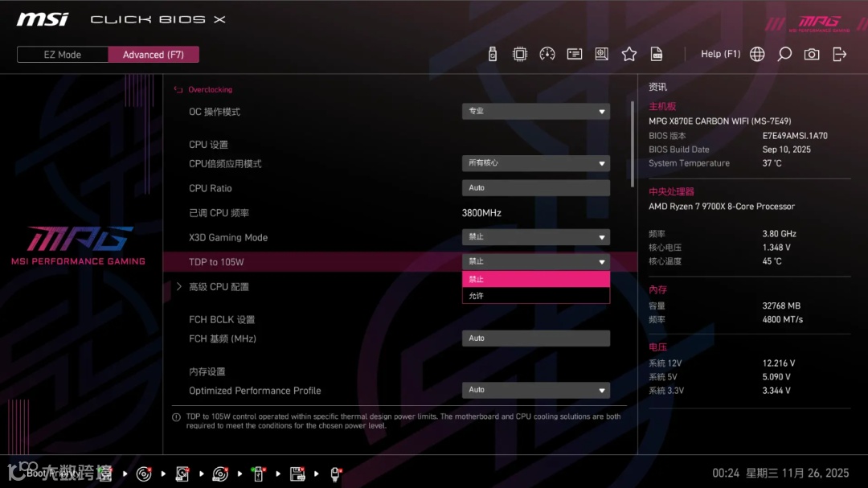Click the 4800 MT/s memory speed value
The height and width of the screenshot is (488, 868).
click(x=782, y=320)
